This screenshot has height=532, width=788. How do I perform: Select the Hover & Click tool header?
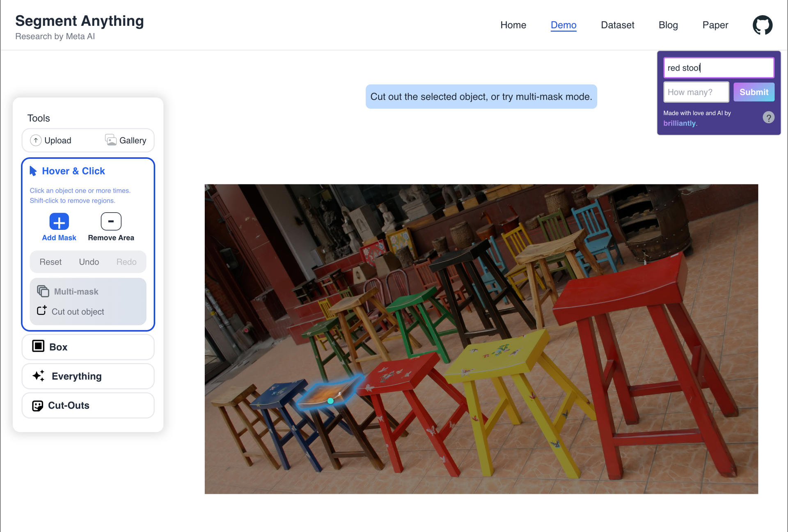73,171
